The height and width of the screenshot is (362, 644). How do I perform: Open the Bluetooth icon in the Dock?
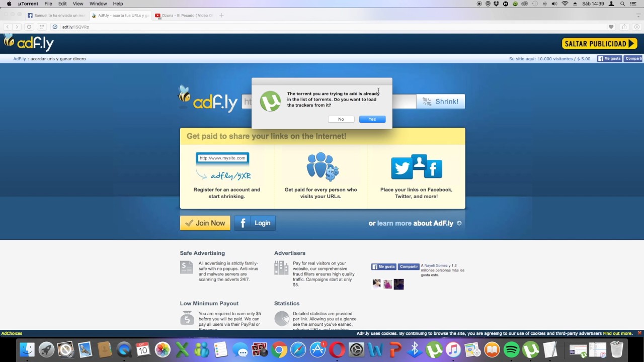[x=415, y=349]
